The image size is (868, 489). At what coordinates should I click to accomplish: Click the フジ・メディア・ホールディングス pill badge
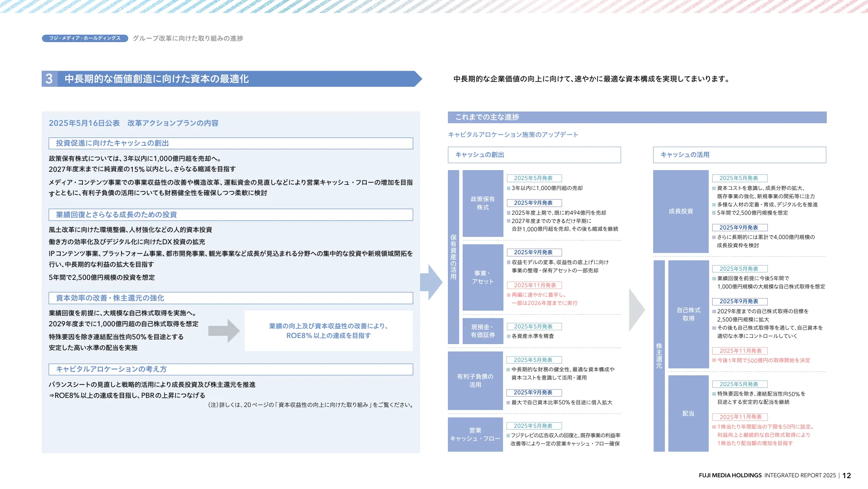point(85,38)
